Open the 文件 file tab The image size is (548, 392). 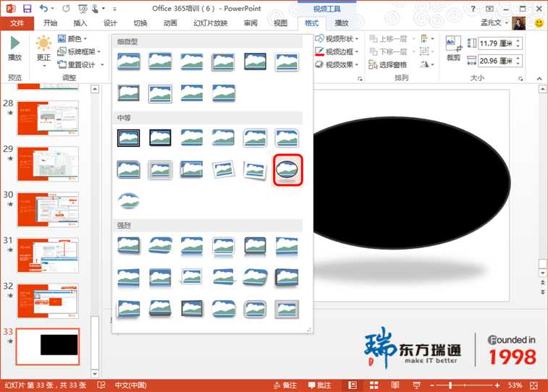17,23
